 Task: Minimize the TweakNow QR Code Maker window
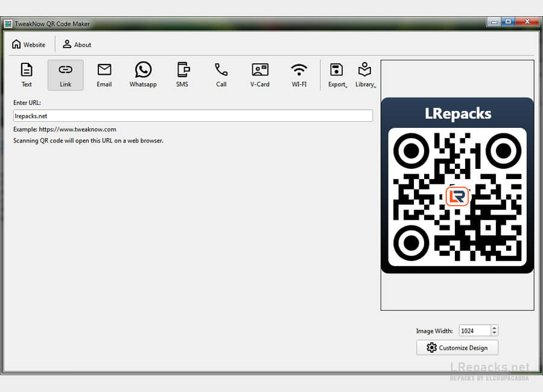[494, 22]
